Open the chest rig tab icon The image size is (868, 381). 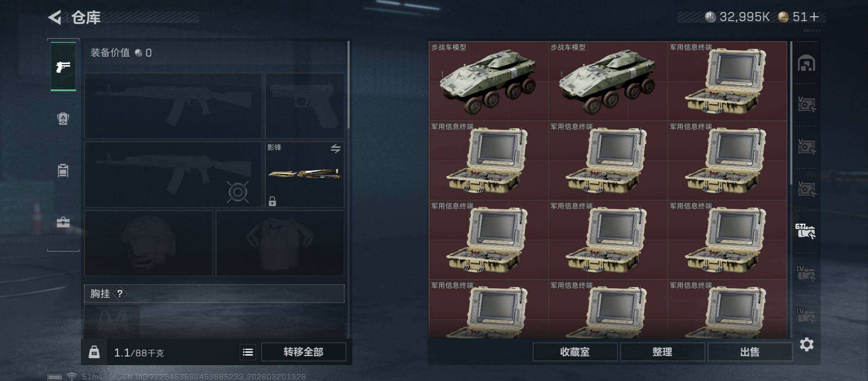point(63,170)
